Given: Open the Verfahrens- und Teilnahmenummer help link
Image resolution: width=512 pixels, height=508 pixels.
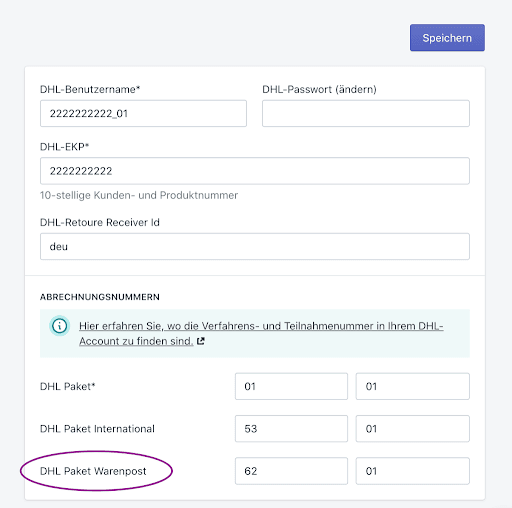Looking at the screenshot, I should pyautogui.click(x=261, y=333).
